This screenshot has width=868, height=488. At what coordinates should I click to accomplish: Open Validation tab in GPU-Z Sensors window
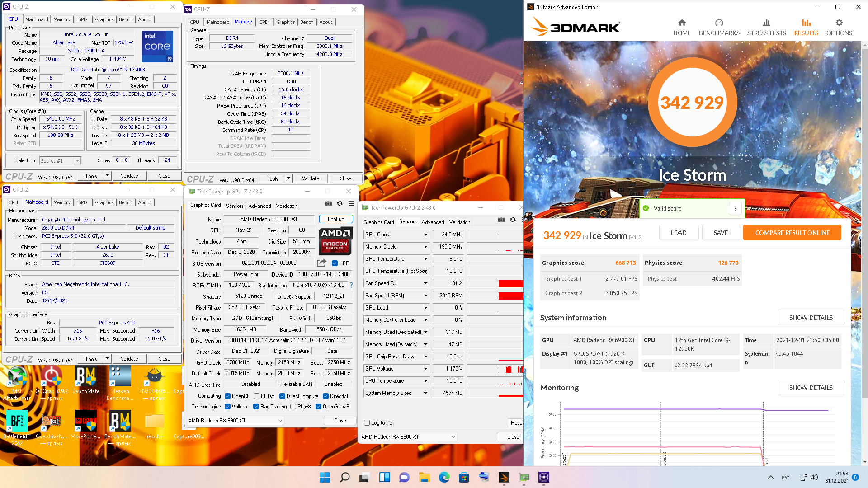[x=460, y=222]
